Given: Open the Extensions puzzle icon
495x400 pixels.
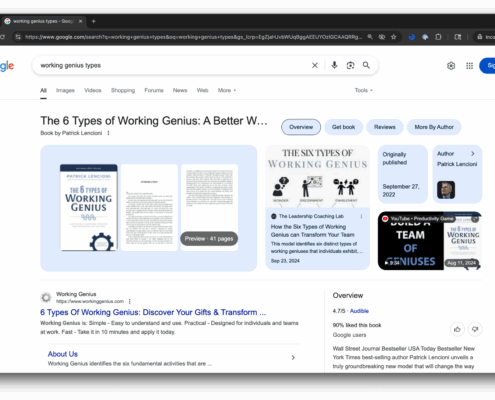Looking at the screenshot, I should 438,37.
